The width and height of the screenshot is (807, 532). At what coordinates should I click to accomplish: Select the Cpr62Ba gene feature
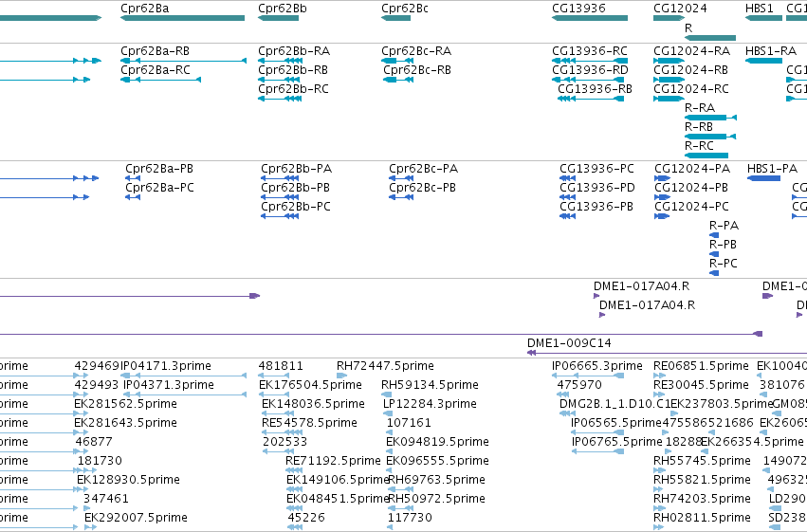point(183,18)
